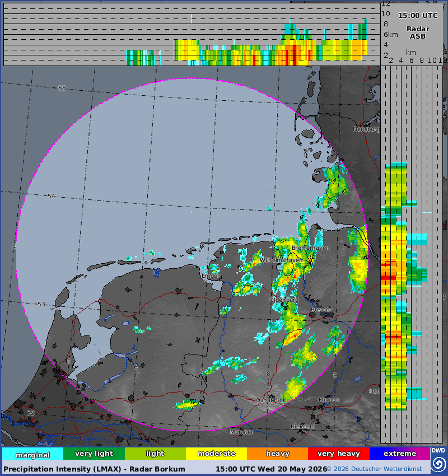Click the DWD spiral logo icon
This screenshot has height=476, width=448.
(438, 464)
